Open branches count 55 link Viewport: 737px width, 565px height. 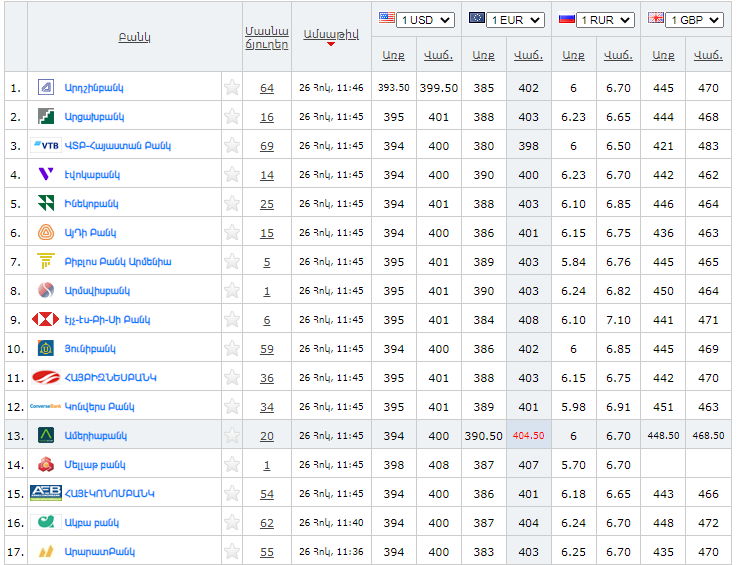(x=267, y=552)
